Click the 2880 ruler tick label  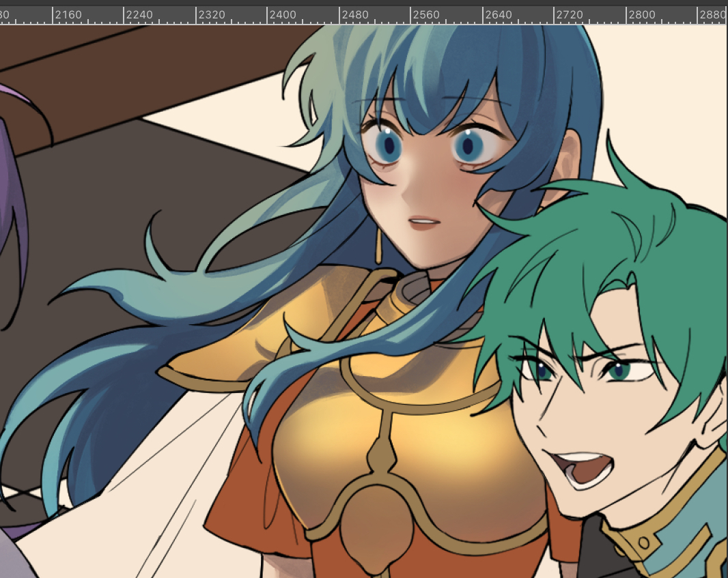(712, 14)
